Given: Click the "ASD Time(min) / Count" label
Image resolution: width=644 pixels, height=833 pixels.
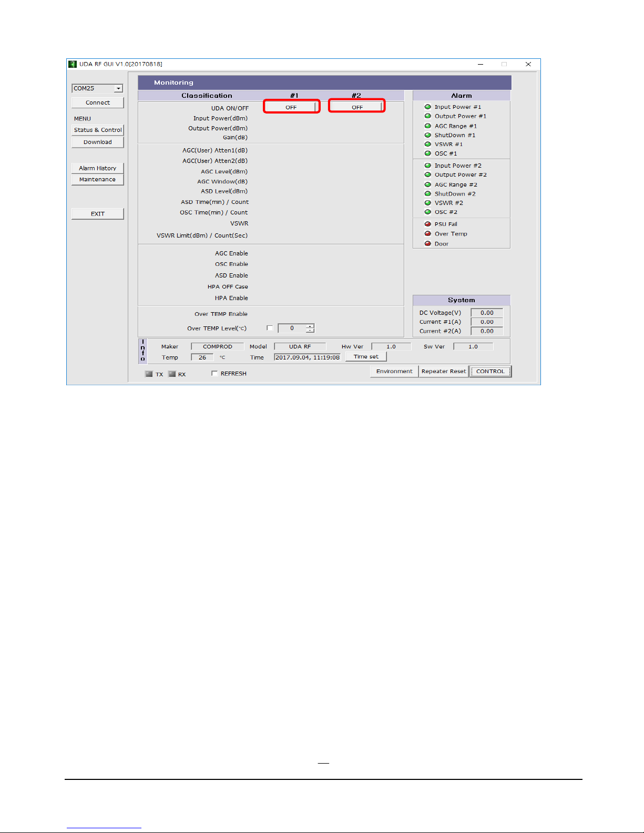Looking at the screenshot, I should (x=215, y=202).
